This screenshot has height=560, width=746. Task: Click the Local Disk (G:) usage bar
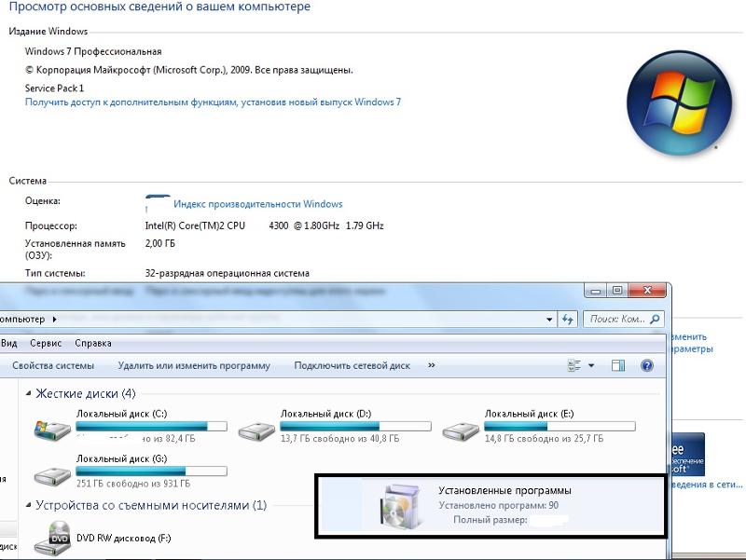(151, 471)
